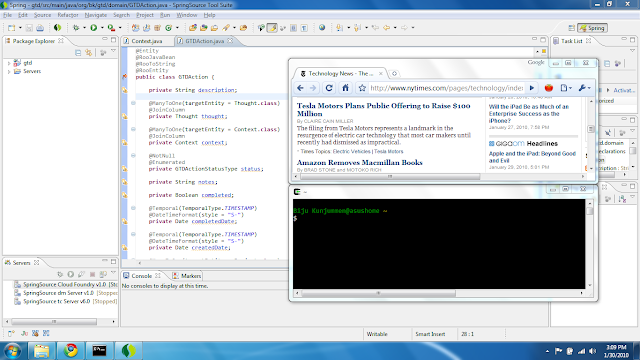Screen dimensions: 640x360
Task: Click the Debug bug icon in toolbar
Action: (x=76, y=28)
